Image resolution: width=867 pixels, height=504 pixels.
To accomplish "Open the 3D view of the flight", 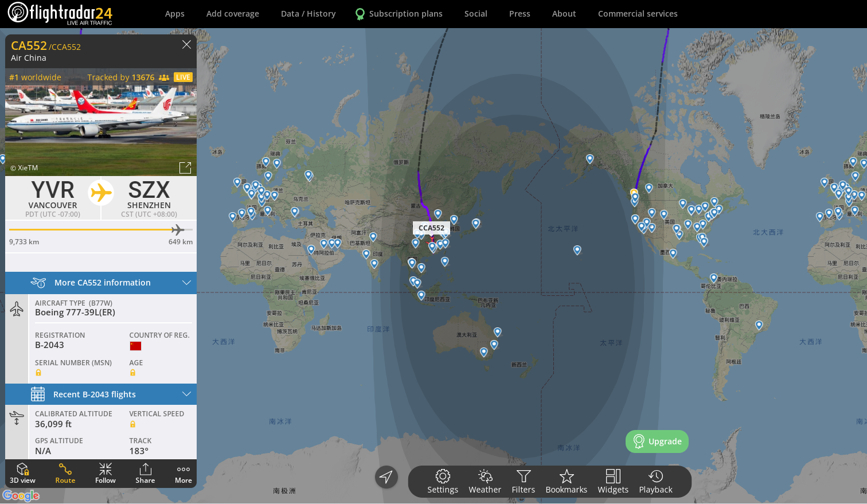I will click(22, 474).
